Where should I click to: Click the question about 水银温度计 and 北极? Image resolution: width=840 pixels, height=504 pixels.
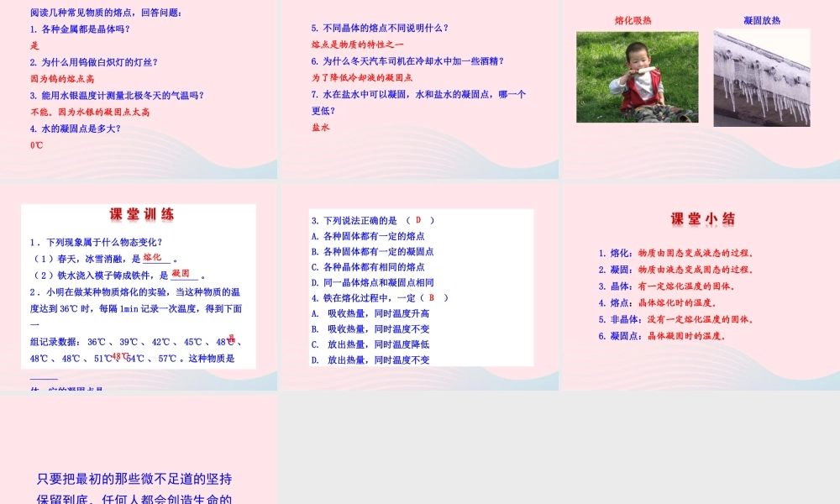click(117, 95)
